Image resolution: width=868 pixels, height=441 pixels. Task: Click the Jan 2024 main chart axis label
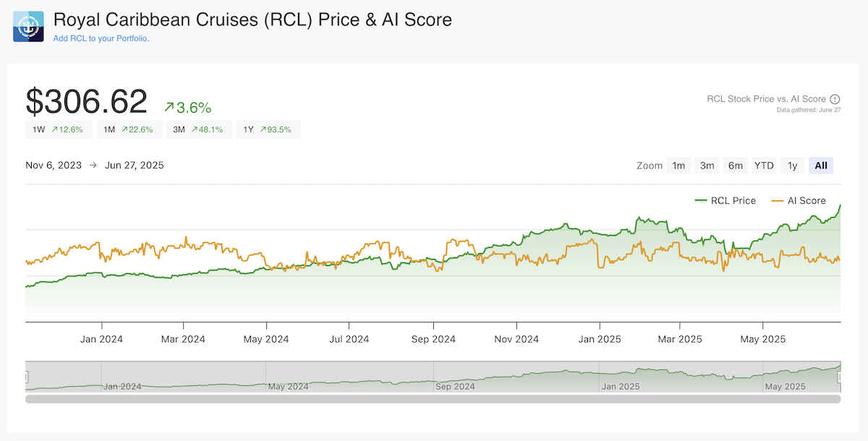point(101,338)
